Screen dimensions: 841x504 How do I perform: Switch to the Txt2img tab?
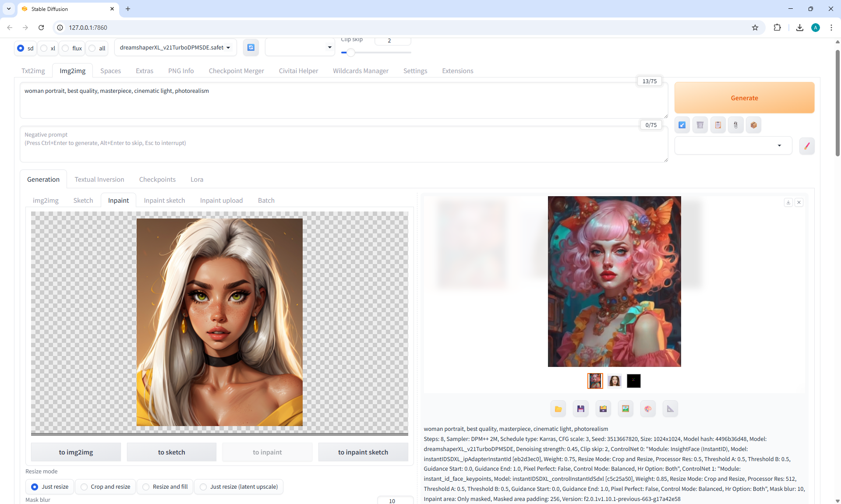tap(33, 70)
